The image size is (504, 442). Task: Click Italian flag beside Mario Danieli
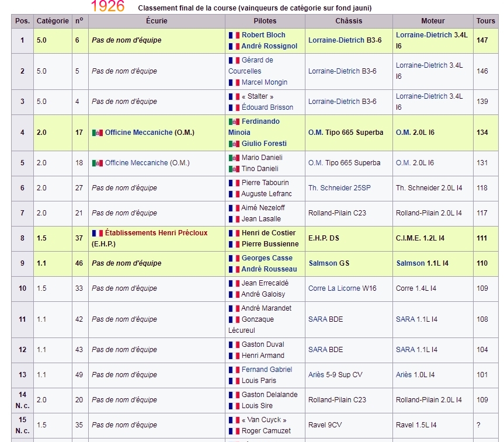[234, 158]
